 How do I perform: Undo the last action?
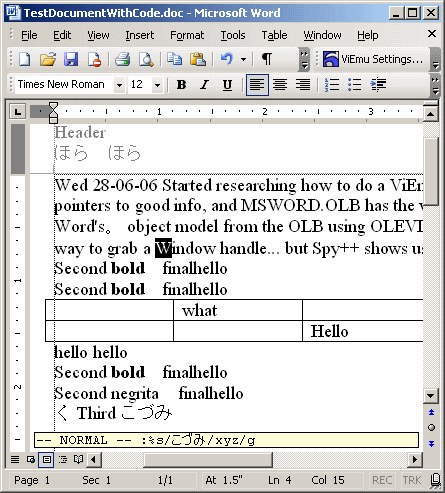coord(227,59)
